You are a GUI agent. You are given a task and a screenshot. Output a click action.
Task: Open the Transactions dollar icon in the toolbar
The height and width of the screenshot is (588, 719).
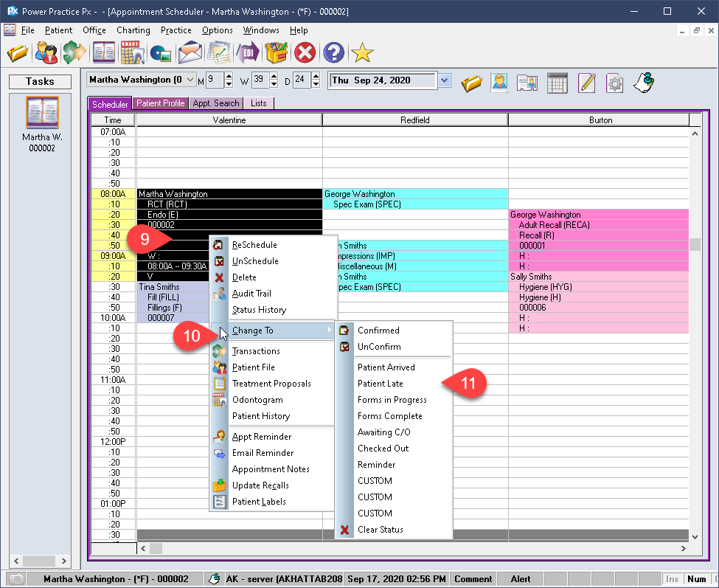click(x=74, y=52)
